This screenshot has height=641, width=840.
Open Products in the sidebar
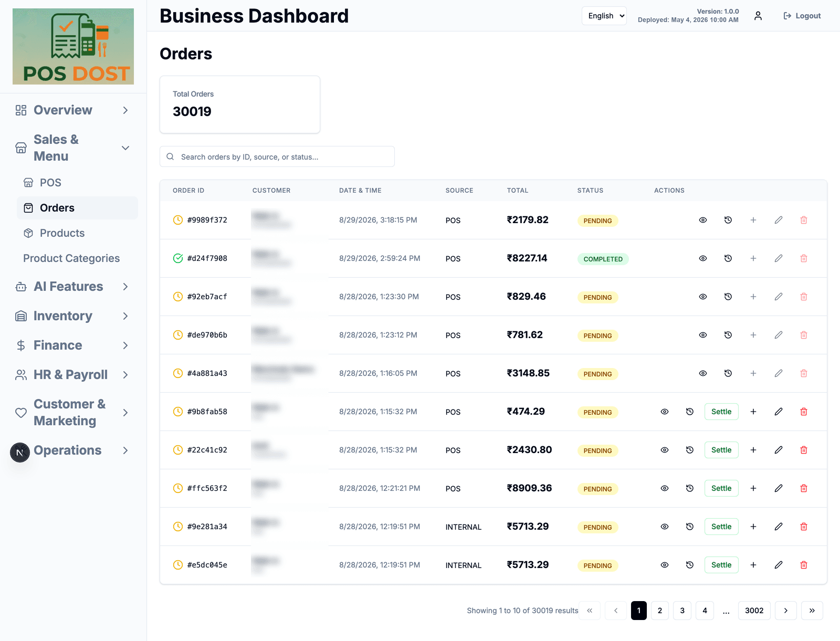(77, 233)
